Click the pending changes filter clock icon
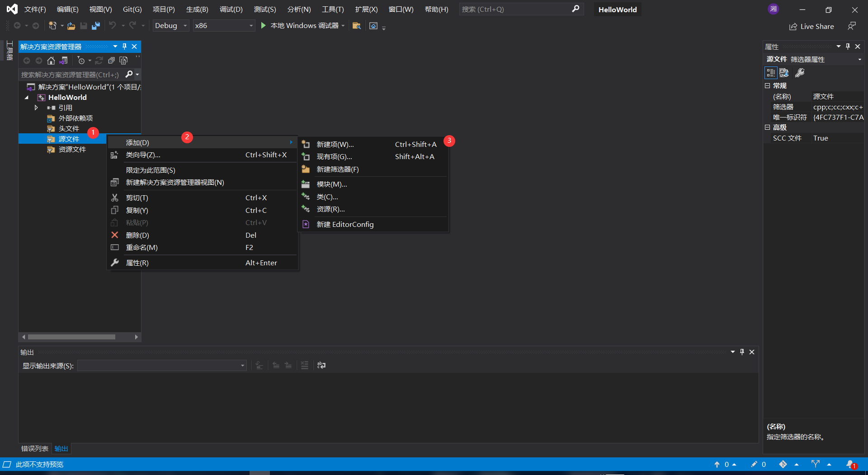 (81, 61)
